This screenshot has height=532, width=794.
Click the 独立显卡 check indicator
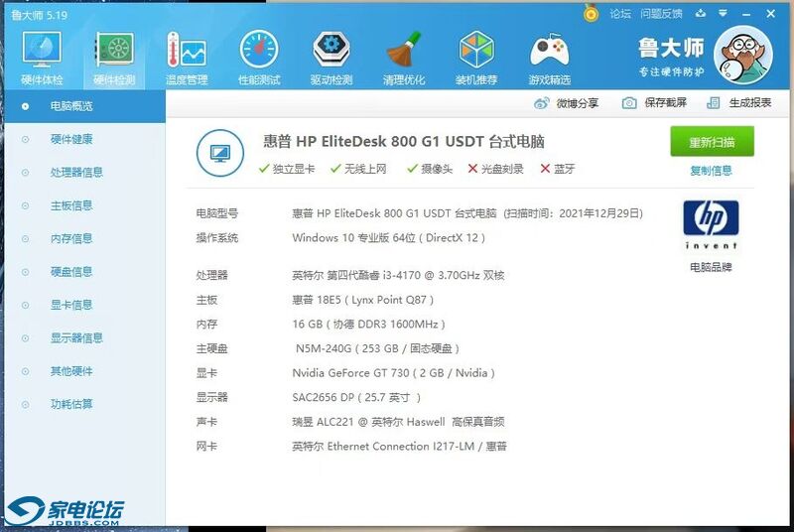pyautogui.click(x=287, y=169)
